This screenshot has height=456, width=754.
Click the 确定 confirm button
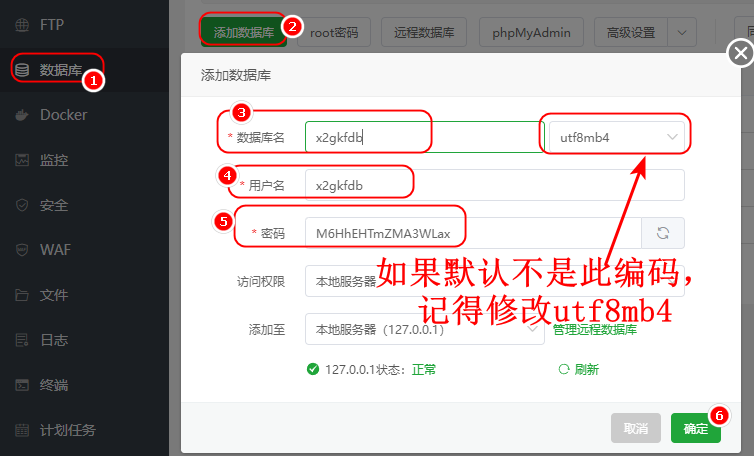(695, 428)
